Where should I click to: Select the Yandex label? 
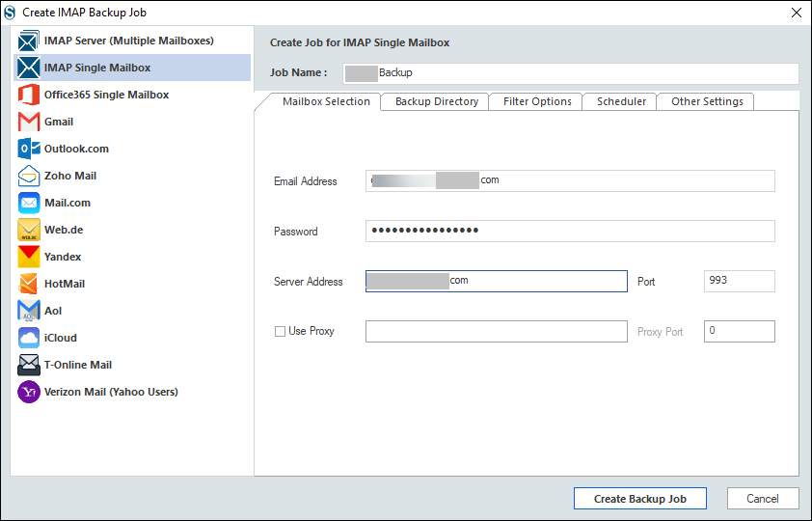pyautogui.click(x=63, y=257)
